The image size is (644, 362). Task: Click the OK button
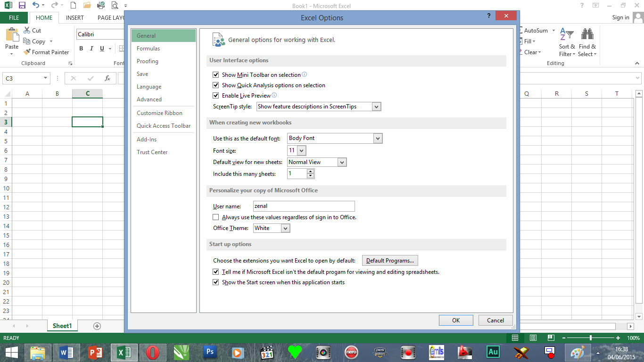click(456, 321)
